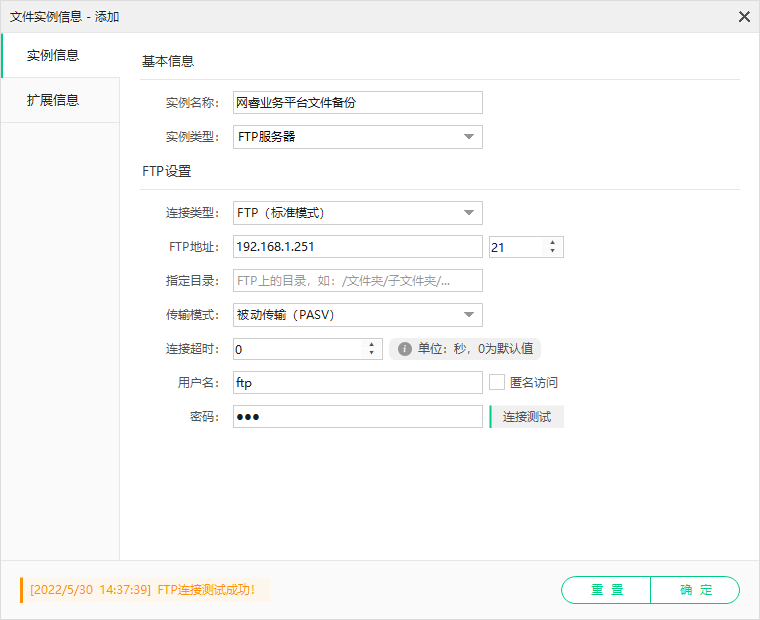
Task: Increase 连接超时 value using up arrow
Action: pos(371,343)
